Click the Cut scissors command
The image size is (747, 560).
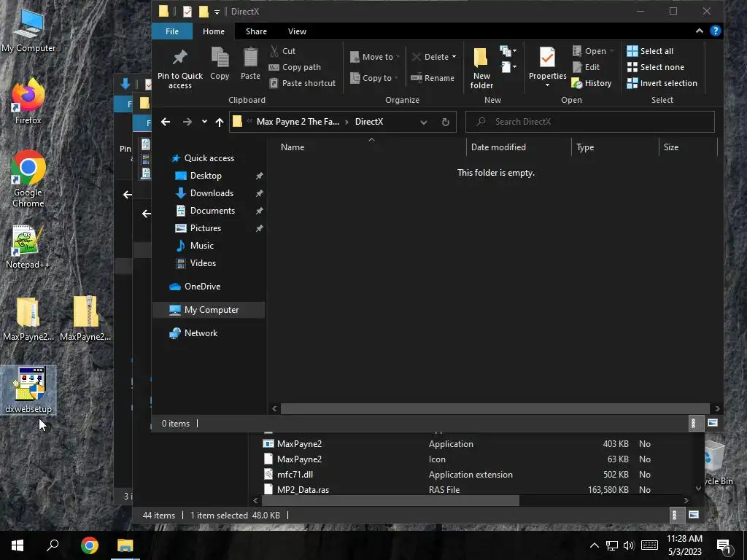[x=282, y=51]
